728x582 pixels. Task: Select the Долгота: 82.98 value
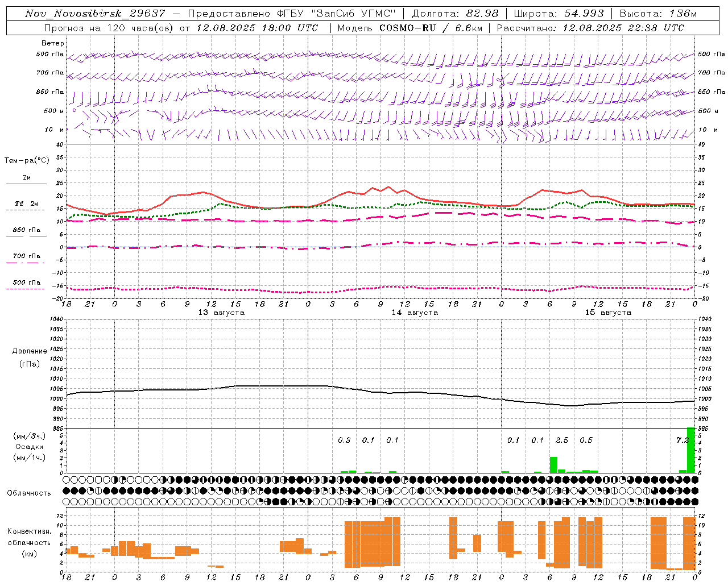coord(455,14)
